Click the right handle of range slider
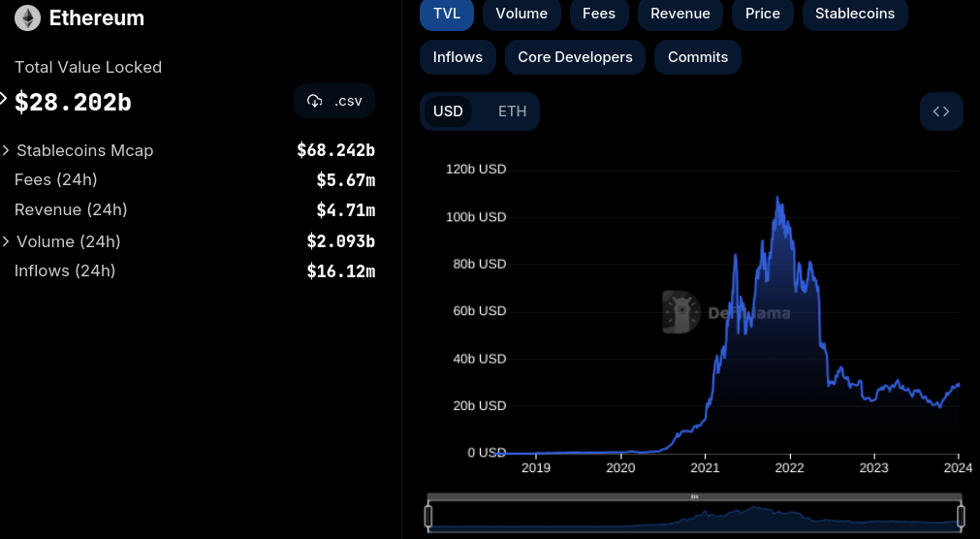Screen dimensions: 980x539 pos(962,517)
